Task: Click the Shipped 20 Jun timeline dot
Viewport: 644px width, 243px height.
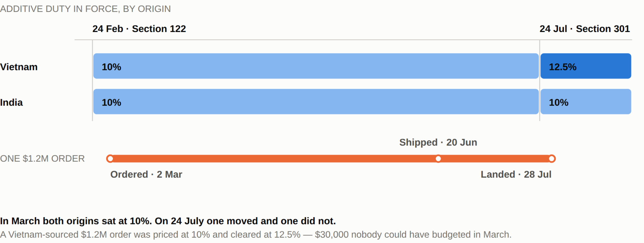Action: point(438,159)
